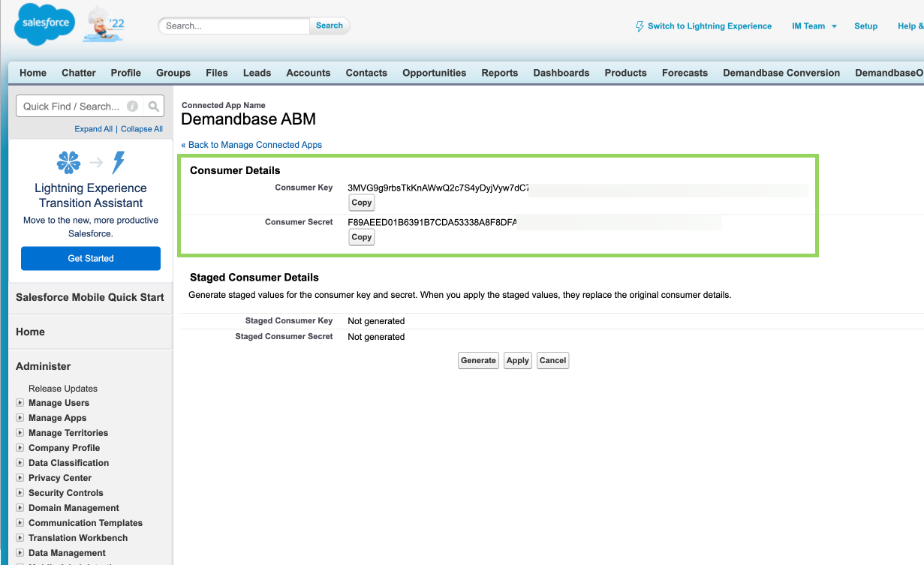Copy the Consumer Key
This screenshot has width=924, height=565.
pos(362,203)
